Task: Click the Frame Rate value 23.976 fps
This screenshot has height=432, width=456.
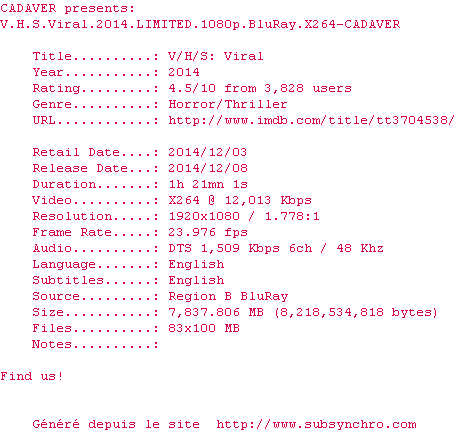Action: (x=208, y=232)
